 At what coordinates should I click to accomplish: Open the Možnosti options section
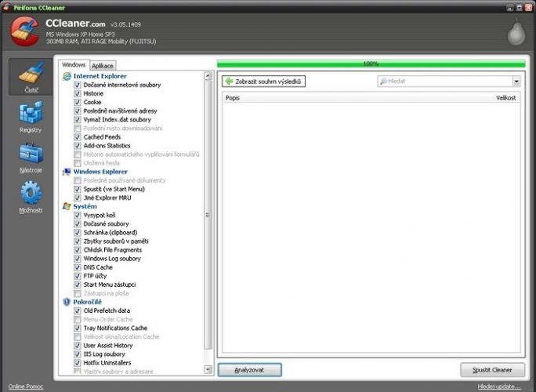click(x=31, y=197)
